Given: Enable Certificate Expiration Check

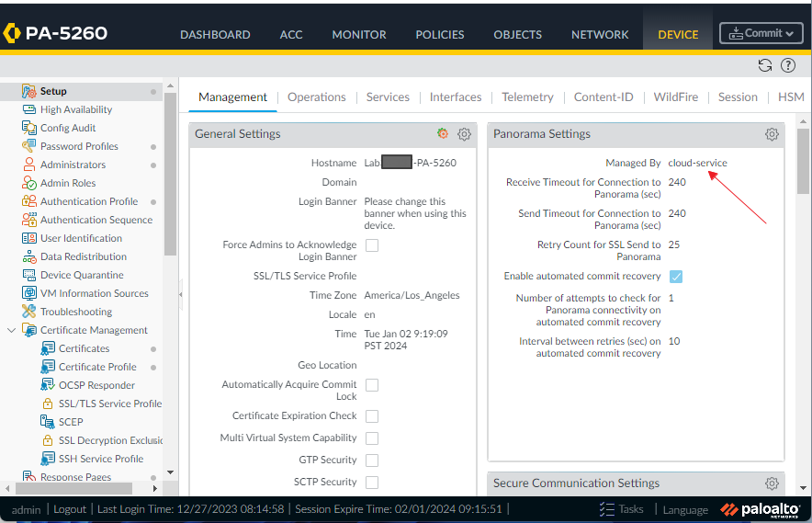Looking at the screenshot, I should click(372, 416).
